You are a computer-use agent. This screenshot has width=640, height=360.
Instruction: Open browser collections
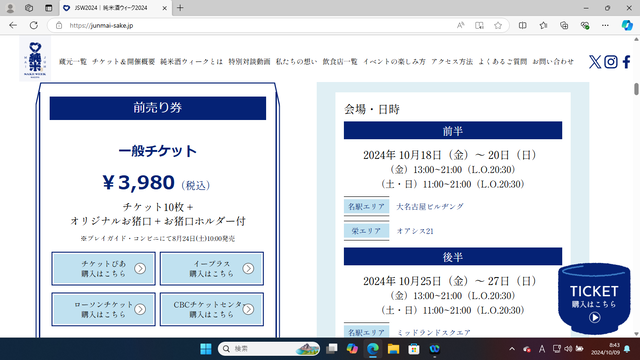564,25
